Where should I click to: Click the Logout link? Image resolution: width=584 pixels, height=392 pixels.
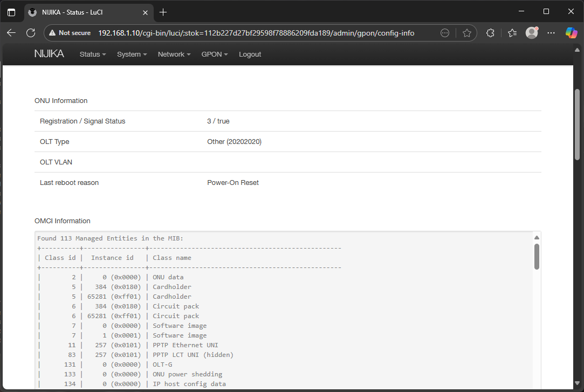click(x=250, y=54)
